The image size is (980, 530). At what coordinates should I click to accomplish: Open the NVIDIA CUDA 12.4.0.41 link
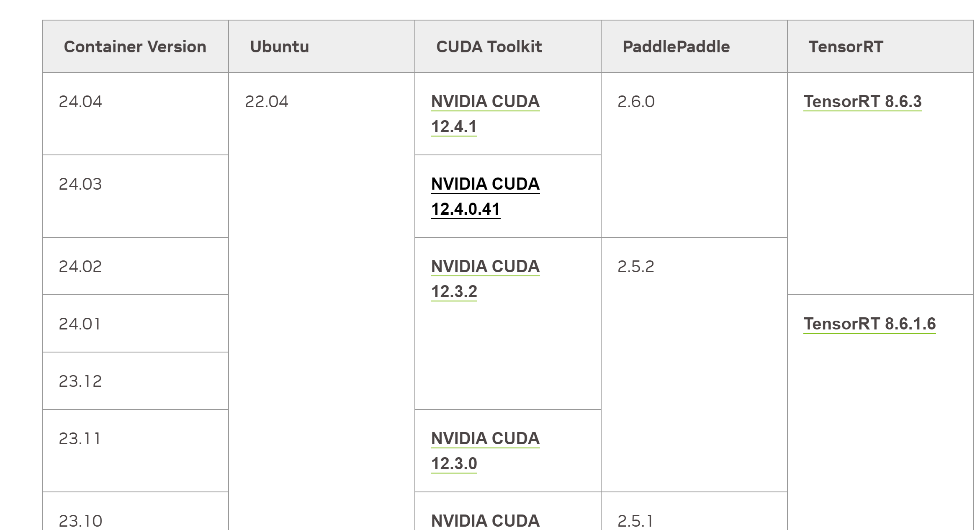point(485,196)
